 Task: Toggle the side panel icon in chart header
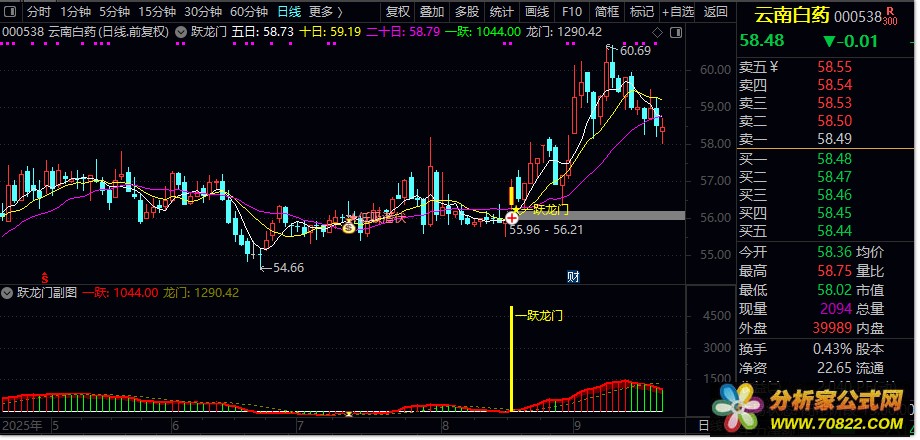point(676,32)
